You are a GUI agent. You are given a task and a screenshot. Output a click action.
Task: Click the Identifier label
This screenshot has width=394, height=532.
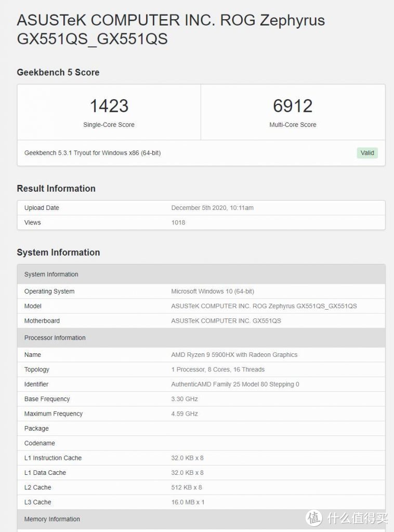click(36, 384)
